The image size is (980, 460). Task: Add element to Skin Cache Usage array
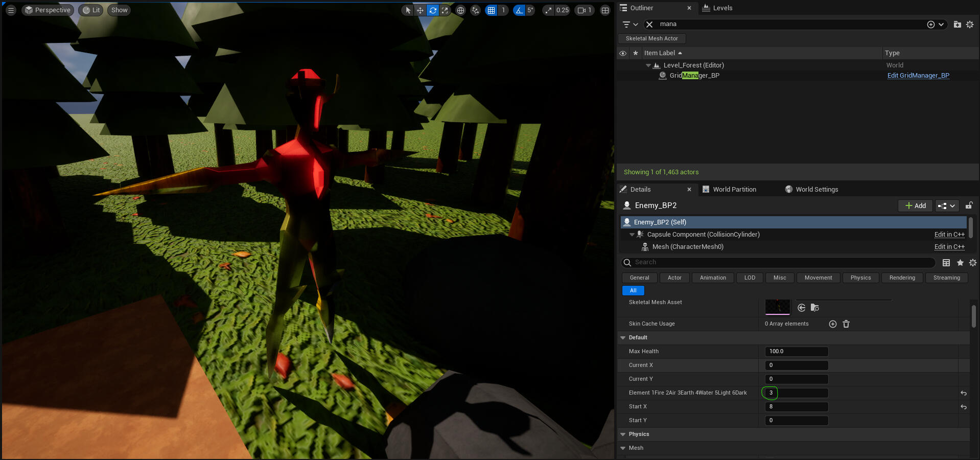[832, 324]
